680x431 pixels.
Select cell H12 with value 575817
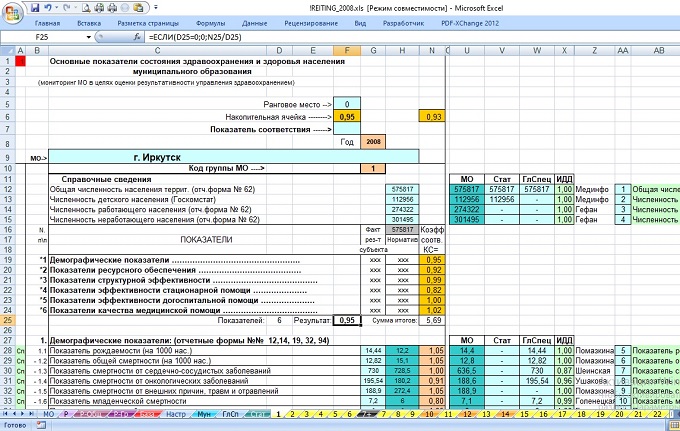click(402, 189)
